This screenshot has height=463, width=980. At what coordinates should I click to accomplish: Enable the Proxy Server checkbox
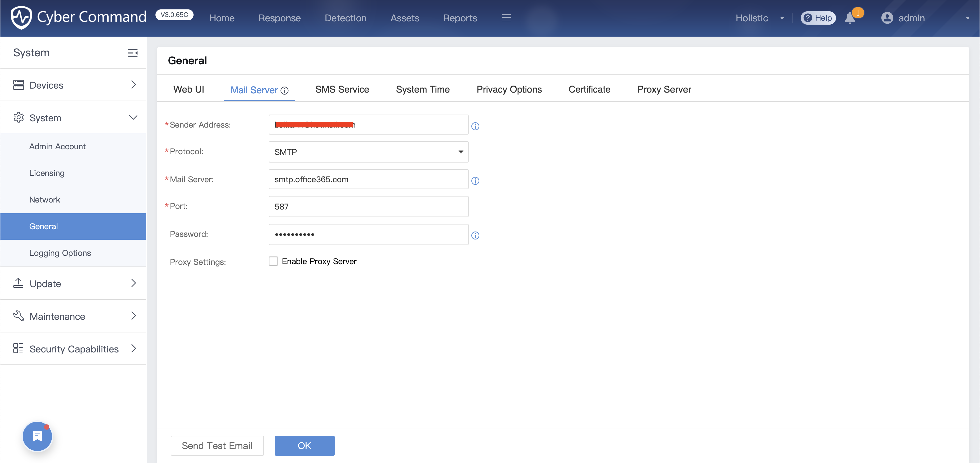click(273, 261)
